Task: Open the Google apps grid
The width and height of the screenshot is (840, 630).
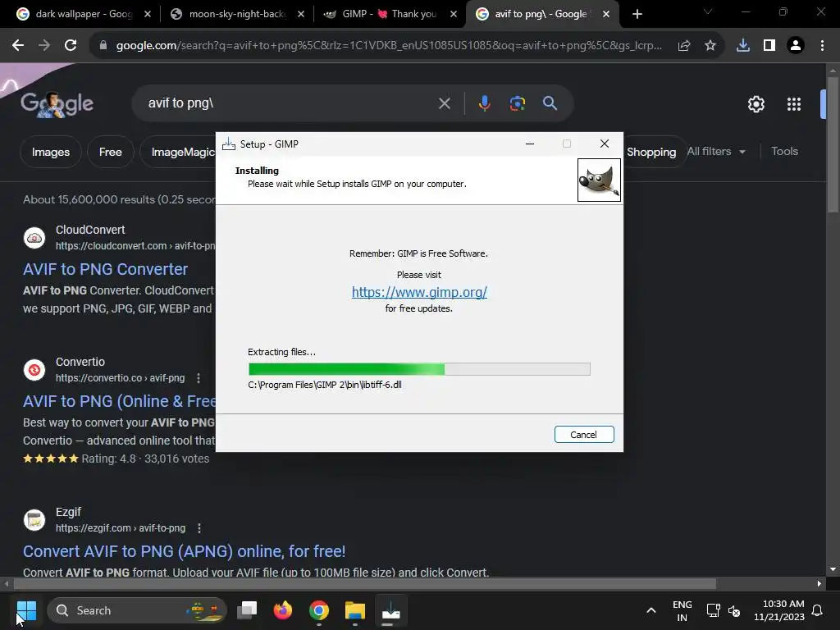Action: 794,104
